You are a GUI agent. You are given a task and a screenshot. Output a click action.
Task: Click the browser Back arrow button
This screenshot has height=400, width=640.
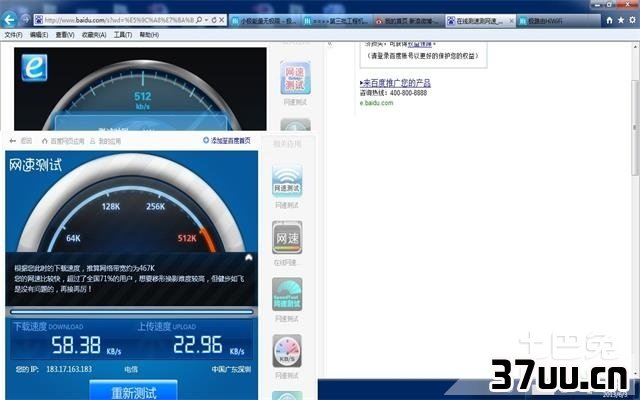[x=9, y=19]
